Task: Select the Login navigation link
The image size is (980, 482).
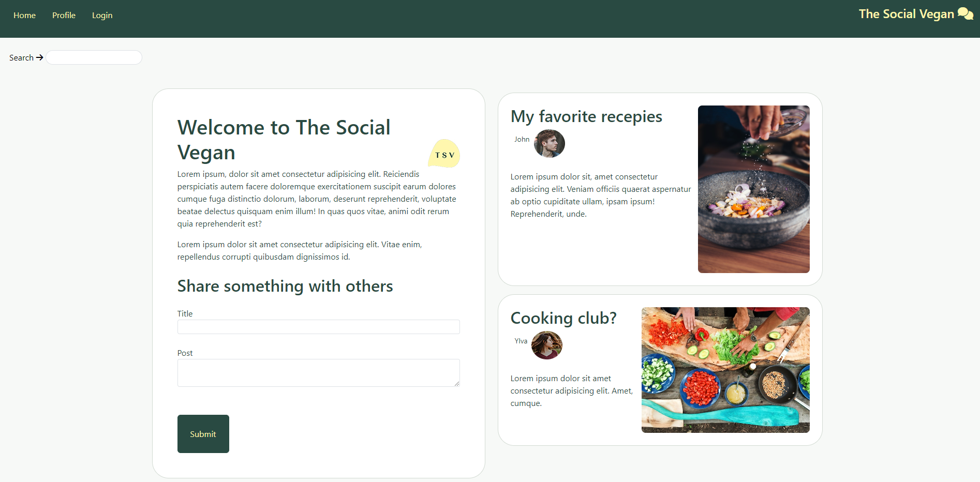Action: coord(101,15)
